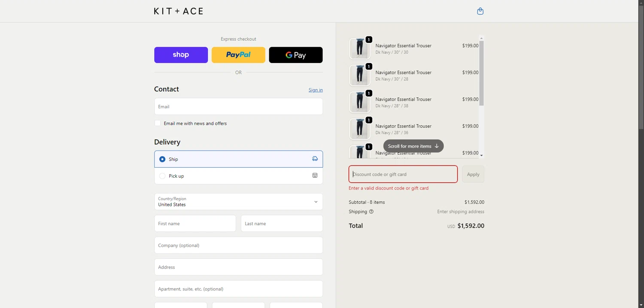Focus the Email input field
The image size is (644, 308).
click(x=238, y=106)
